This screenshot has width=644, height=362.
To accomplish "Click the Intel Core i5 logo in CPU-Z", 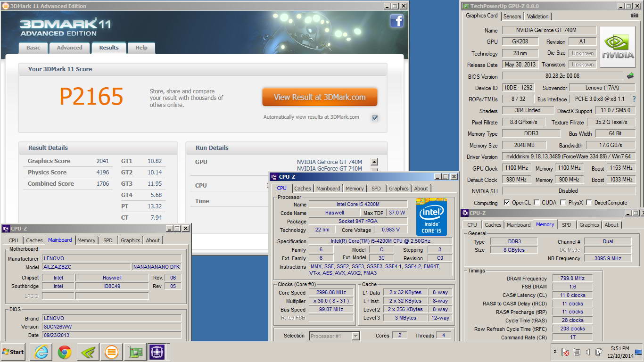I will [x=431, y=217].
